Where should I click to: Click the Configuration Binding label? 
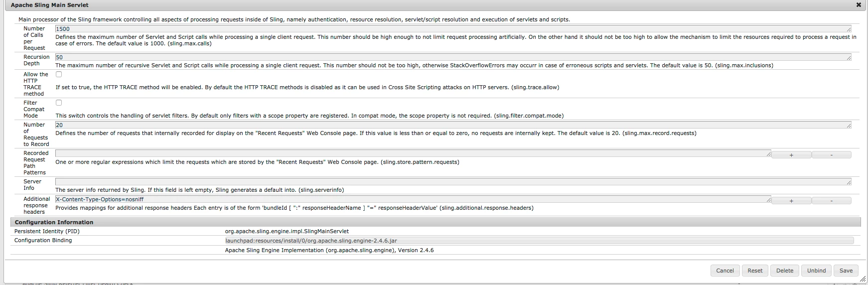pyautogui.click(x=43, y=240)
